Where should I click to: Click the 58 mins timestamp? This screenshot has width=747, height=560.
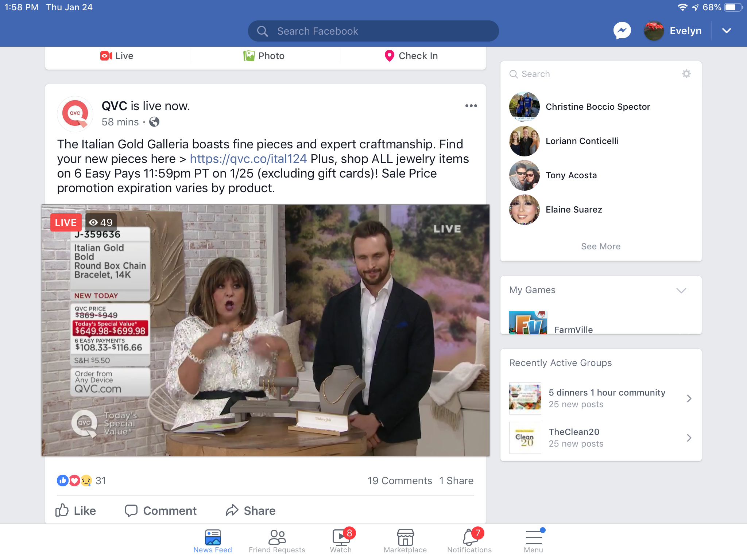(120, 122)
